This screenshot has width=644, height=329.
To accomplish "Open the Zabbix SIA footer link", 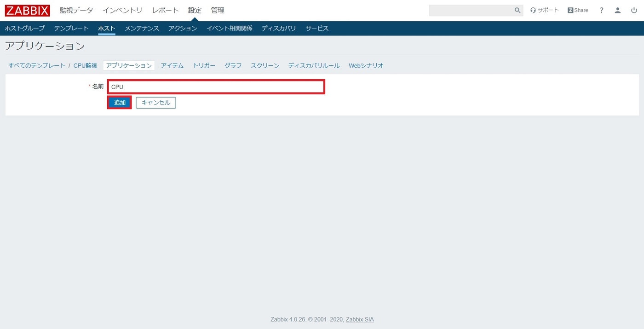I will (x=359, y=319).
